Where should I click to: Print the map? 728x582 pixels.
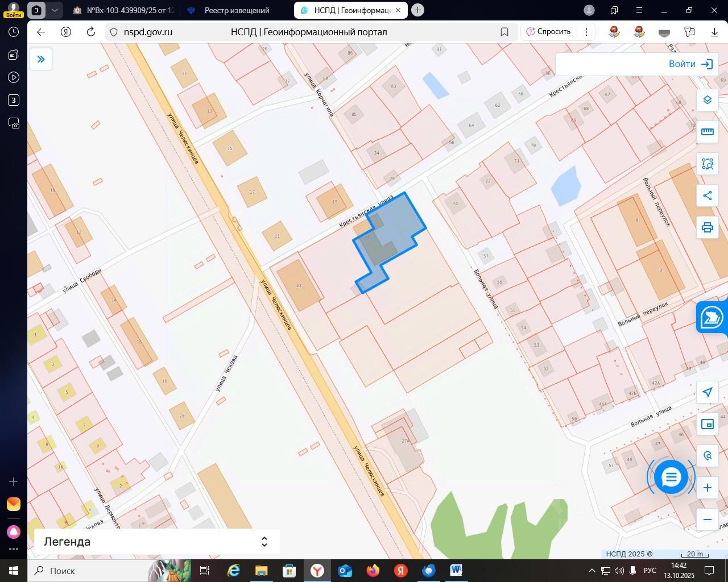point(707,227)
